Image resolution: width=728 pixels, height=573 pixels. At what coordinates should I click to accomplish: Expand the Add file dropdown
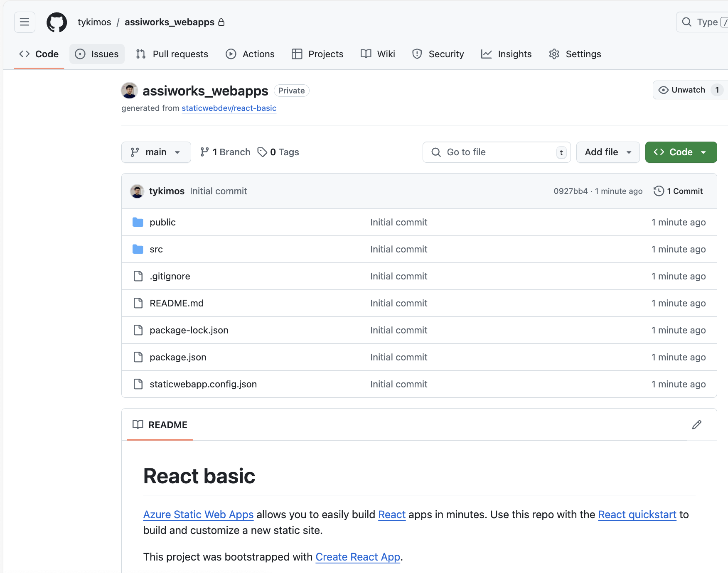[x=607, y=152]
